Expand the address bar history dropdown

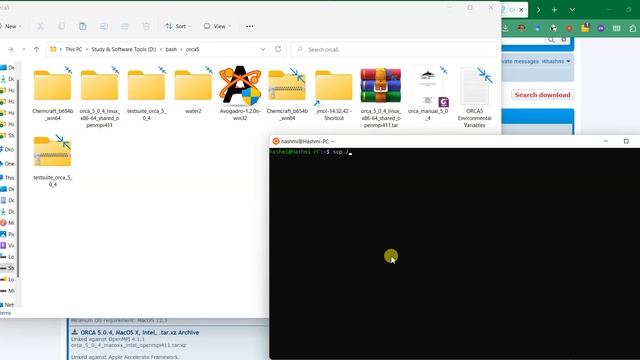pos(263,49)
